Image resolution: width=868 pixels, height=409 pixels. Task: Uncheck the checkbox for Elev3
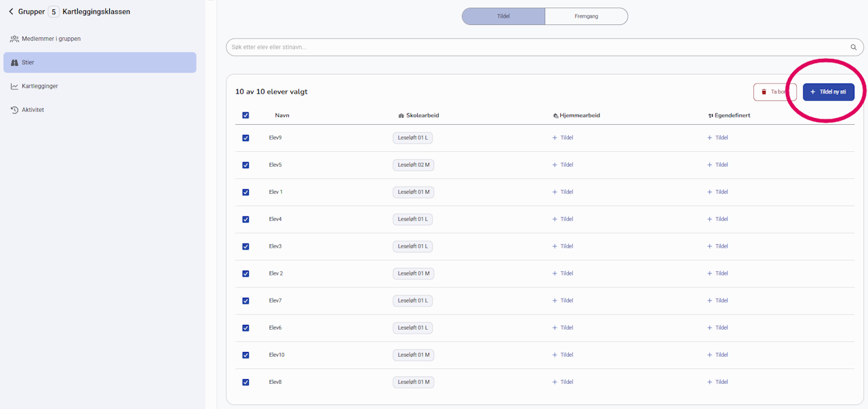point(245,246)
